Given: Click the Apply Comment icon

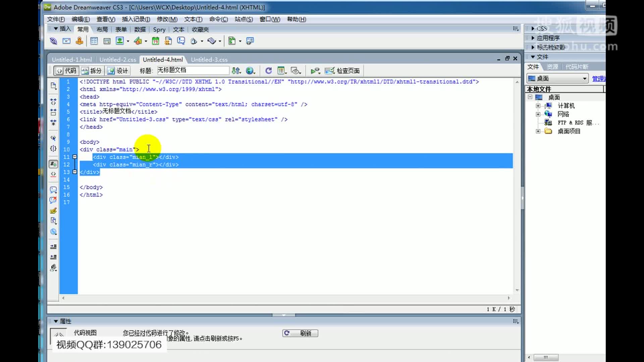Looking at the screenshot, I should coord(53,190).
